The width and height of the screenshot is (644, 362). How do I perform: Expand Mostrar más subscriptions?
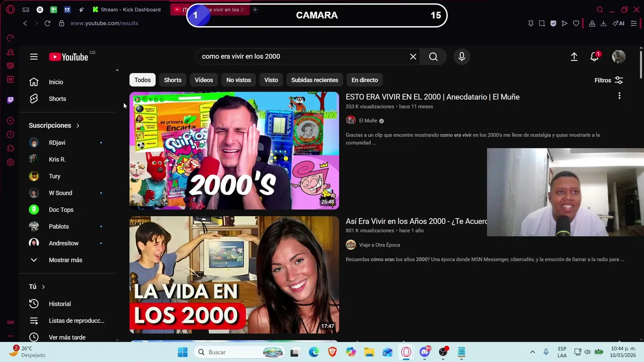click(68, 260)
